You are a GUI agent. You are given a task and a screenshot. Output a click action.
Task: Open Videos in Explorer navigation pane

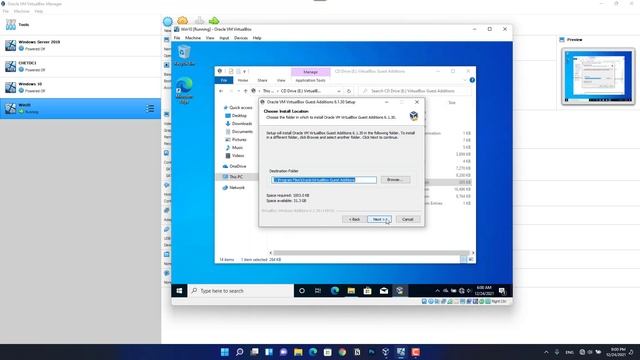click(x=236, y=156)
